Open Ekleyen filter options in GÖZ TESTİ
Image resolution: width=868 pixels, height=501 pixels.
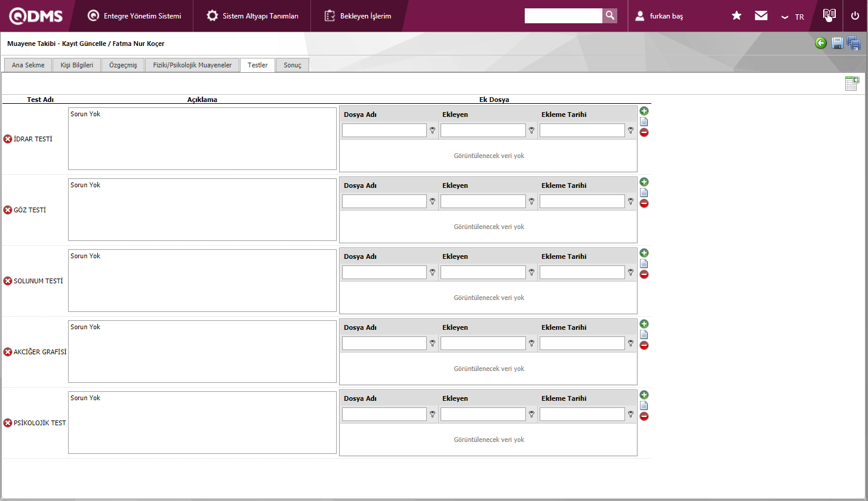tap(531, 201)
